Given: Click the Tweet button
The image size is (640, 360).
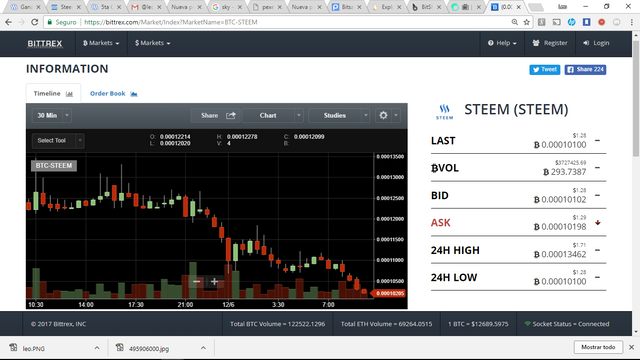Looking at the screenshot, I should point(544,69).
